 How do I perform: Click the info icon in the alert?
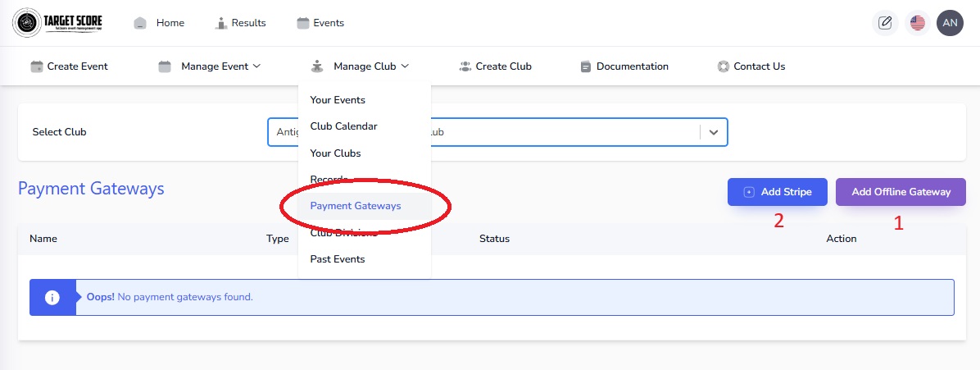(x=52, y=297)
